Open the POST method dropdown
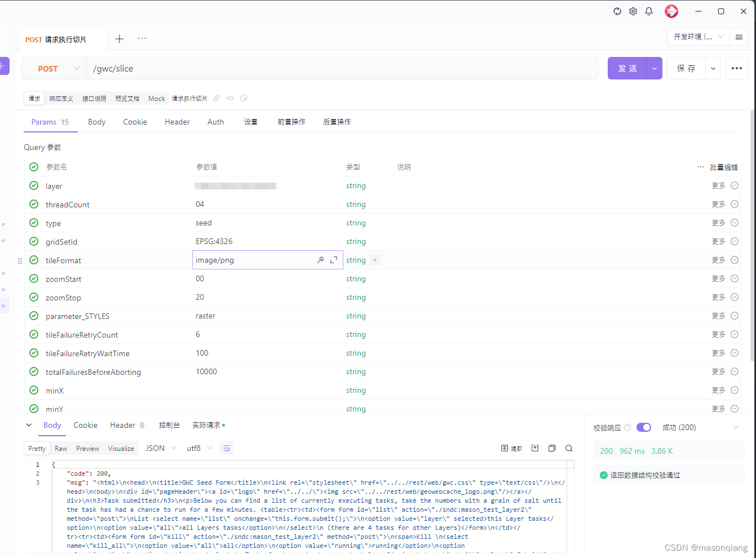The height and width of the screenshot is (558, 756). pyautogui.click(x=53, y=68)
